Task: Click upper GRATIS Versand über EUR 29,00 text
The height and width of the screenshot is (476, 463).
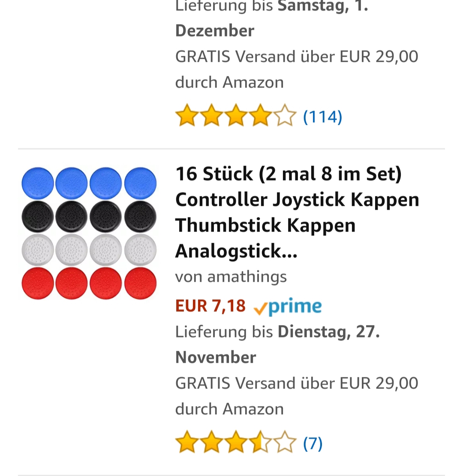Action: [x=297, y=57]
